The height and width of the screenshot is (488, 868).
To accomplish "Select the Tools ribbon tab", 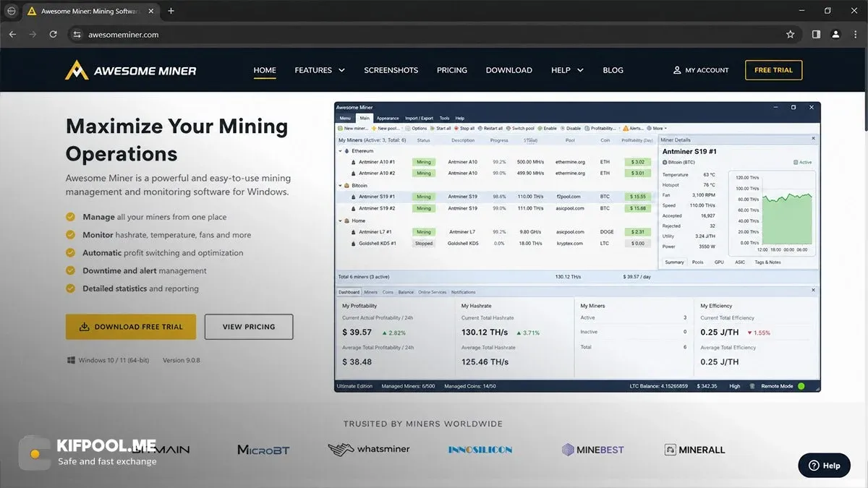I will (x=444, y=118).
